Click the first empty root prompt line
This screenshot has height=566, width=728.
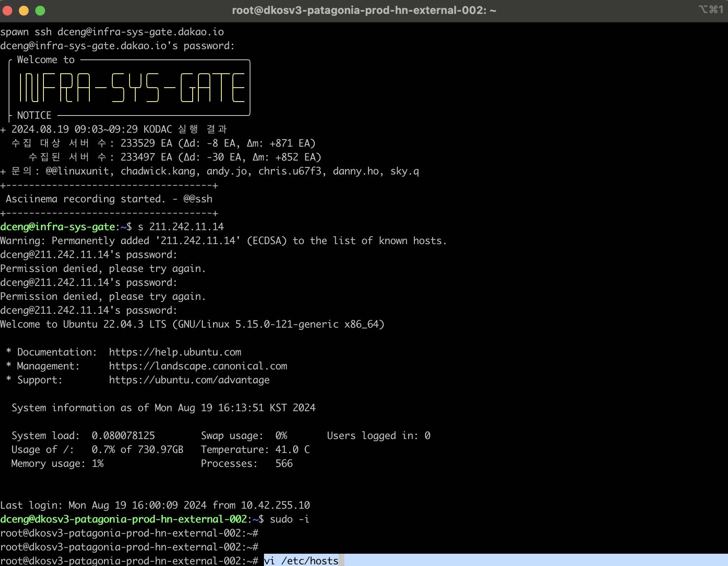point(129,533)
